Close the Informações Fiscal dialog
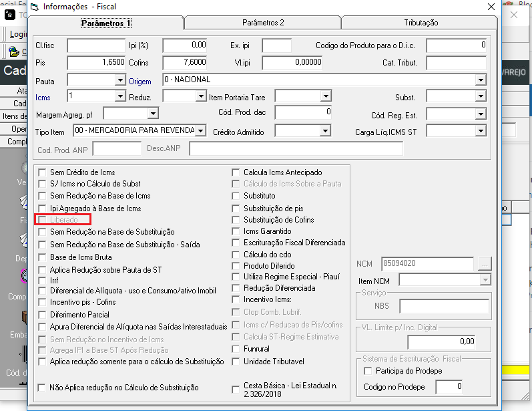 491,7
